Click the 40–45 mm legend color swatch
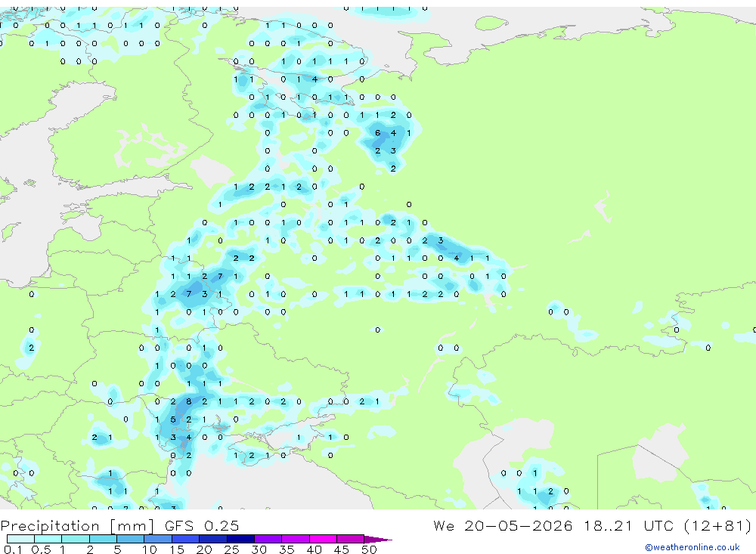The height and width of the screenshot is (554, 756). (x=323, y=539)
